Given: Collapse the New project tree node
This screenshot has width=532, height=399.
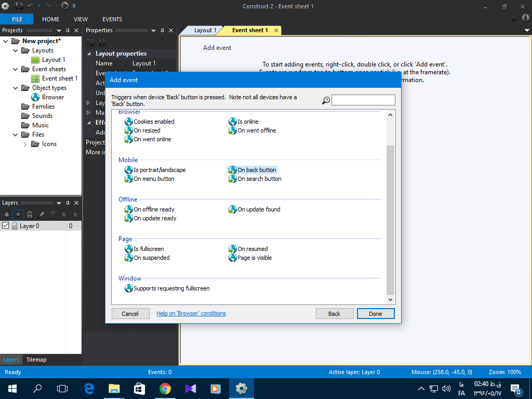Looking at the screenshot, I should tap(6, 41).
